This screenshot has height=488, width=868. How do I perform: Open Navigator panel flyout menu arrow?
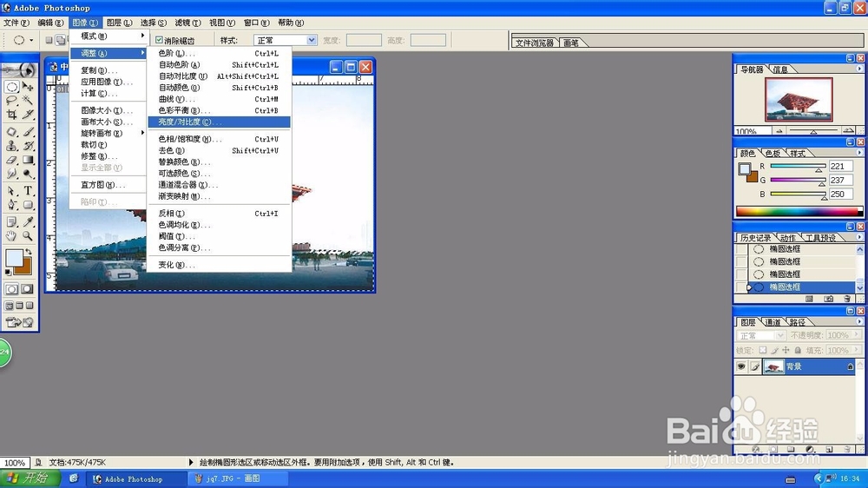click(859, 69)
